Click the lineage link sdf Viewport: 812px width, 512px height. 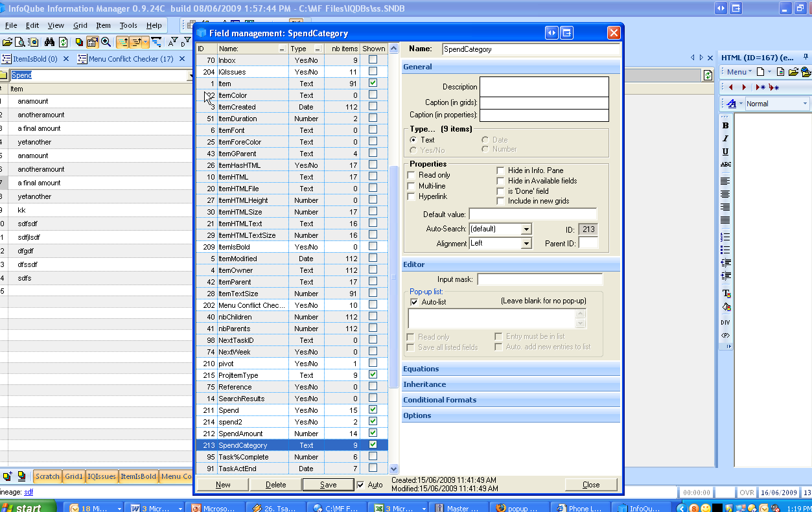[x=29, y=493]
